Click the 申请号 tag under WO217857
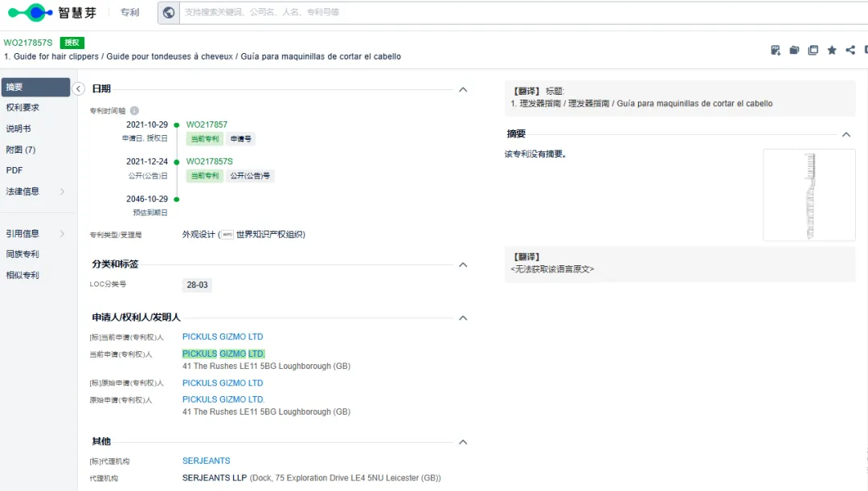This screenshot has height=491, width=868. (241, 139)
